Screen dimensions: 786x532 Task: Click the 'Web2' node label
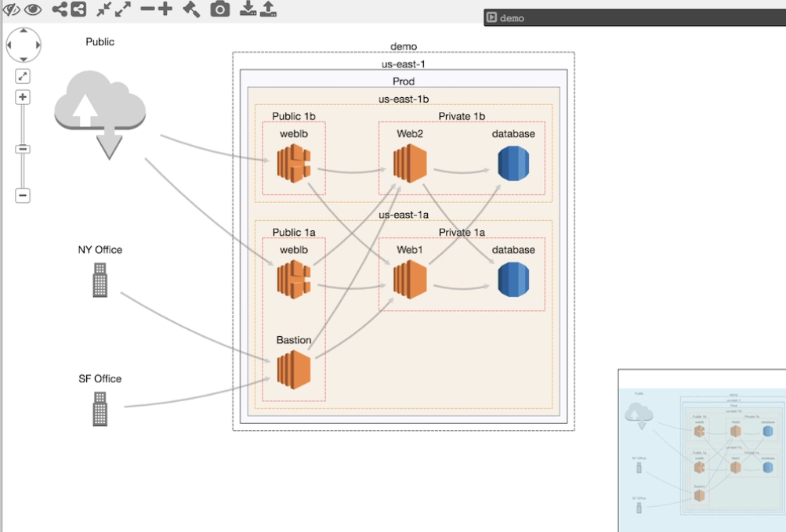coord(410,134)
